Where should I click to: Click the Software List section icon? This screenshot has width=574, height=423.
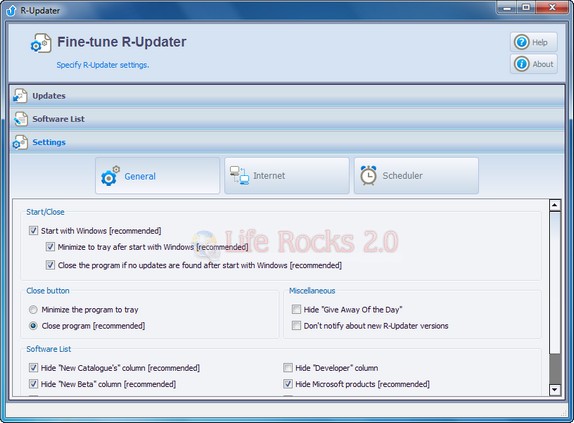[x=20, y=119]
